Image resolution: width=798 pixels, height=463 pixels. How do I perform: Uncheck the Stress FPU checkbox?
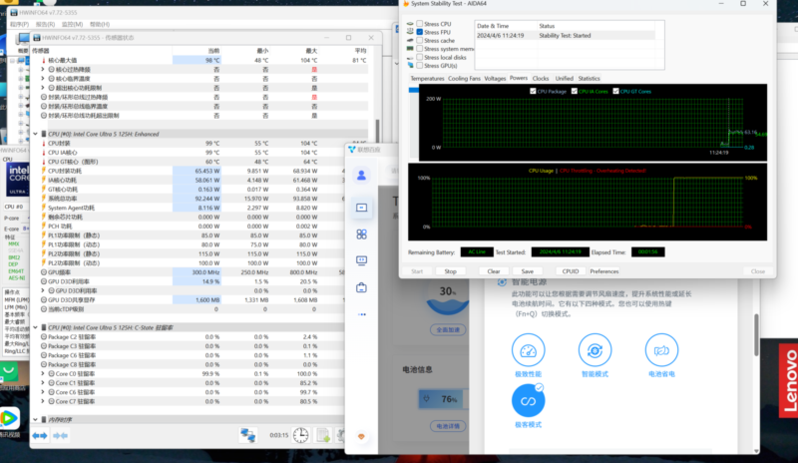pos(419,32)
